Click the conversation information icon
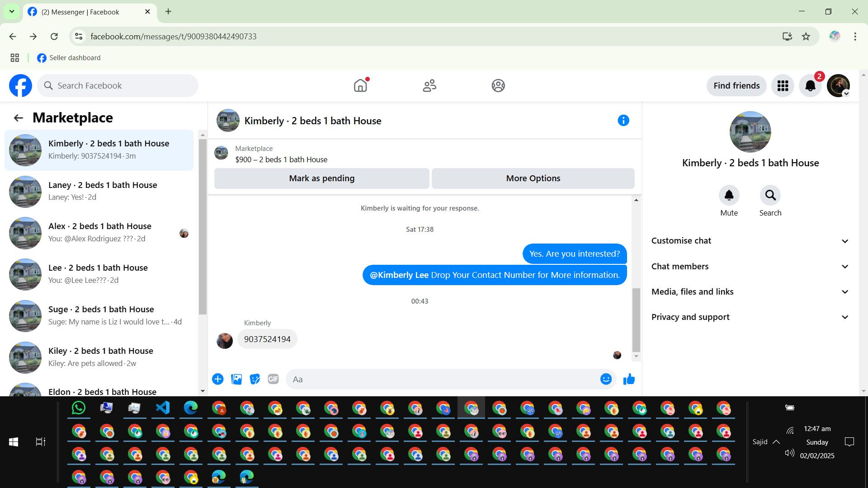The image size is (868, 488). 623,121
